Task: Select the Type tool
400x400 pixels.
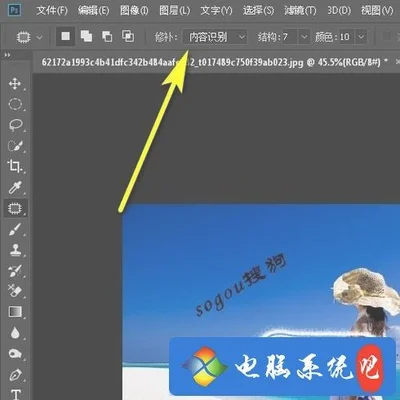Action: (16, 394)
